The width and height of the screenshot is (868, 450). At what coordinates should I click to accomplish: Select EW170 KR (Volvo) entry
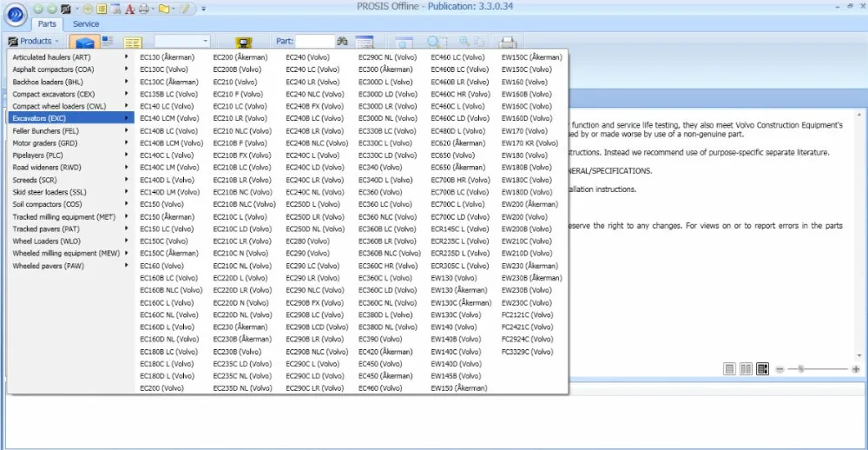click(529, 143)
